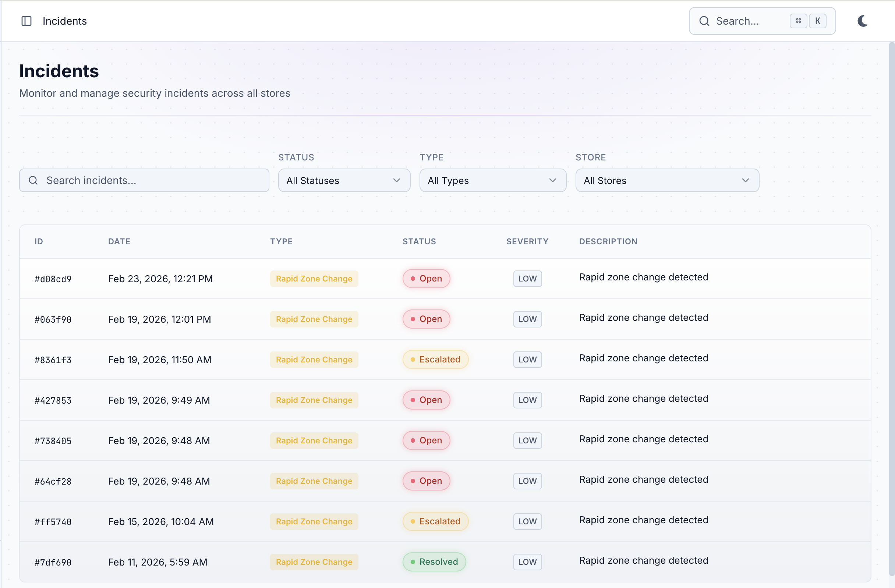This screenshot has height=588, width=895.
Task: Expand the All Types filter
Action: (493, 180)
